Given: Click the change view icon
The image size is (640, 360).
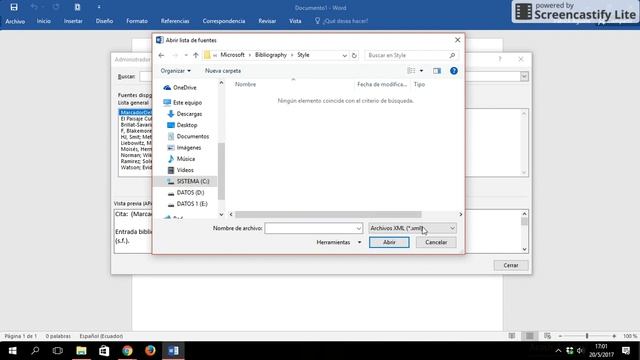Looking at the screenshot, I should point(411,71).
